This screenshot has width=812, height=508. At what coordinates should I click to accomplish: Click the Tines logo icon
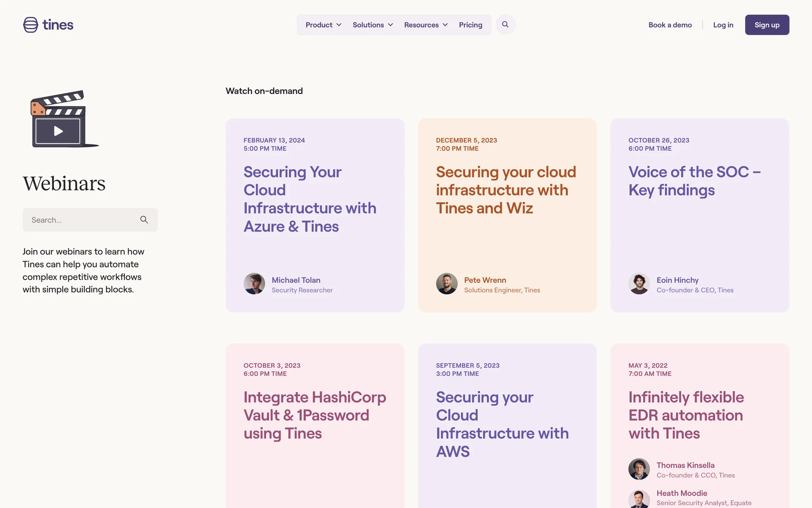click(x=30, y=25)
